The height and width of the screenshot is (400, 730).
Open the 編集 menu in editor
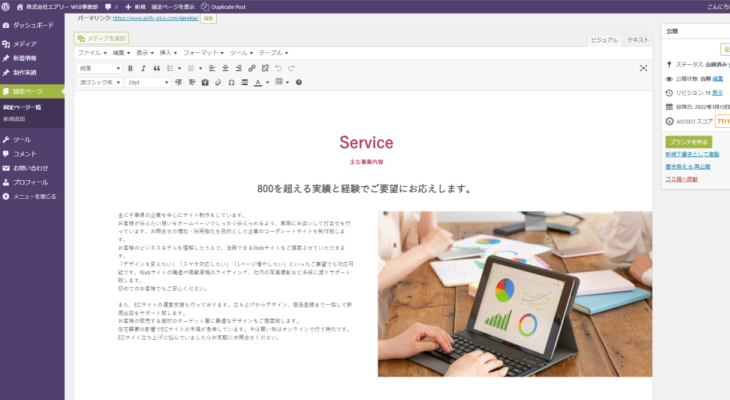[122, 53]
